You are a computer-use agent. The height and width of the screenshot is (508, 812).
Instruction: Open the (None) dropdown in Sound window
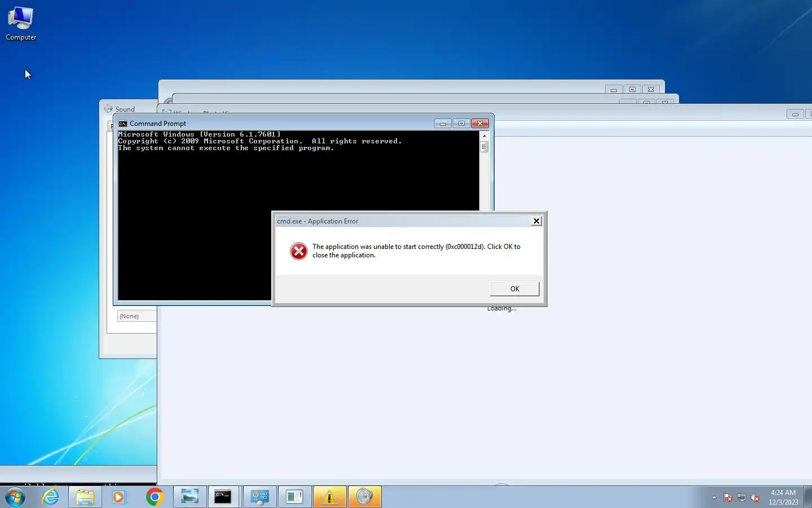(137, 316)
